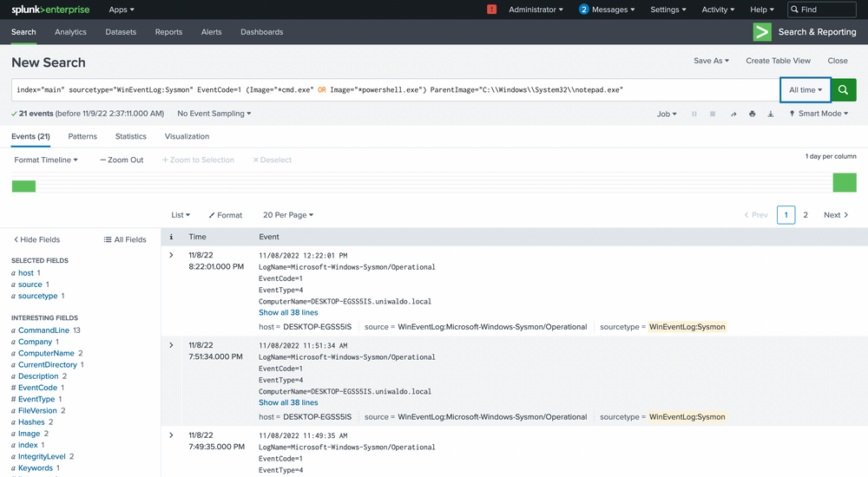Expand the 7:51:34 PM event row
Viewport: 868px width, 477px height.
(x=171, y=345)
